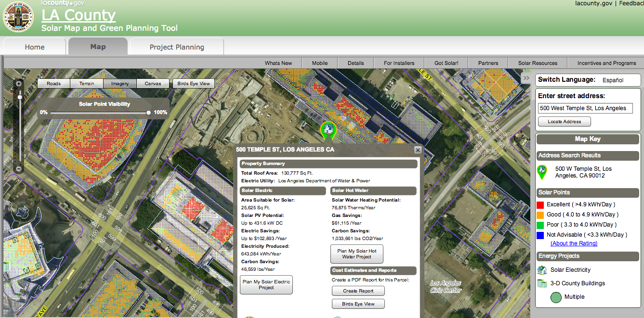
Task: Click Cost Estimates and Reports header
Action: (x=374, y=270)
